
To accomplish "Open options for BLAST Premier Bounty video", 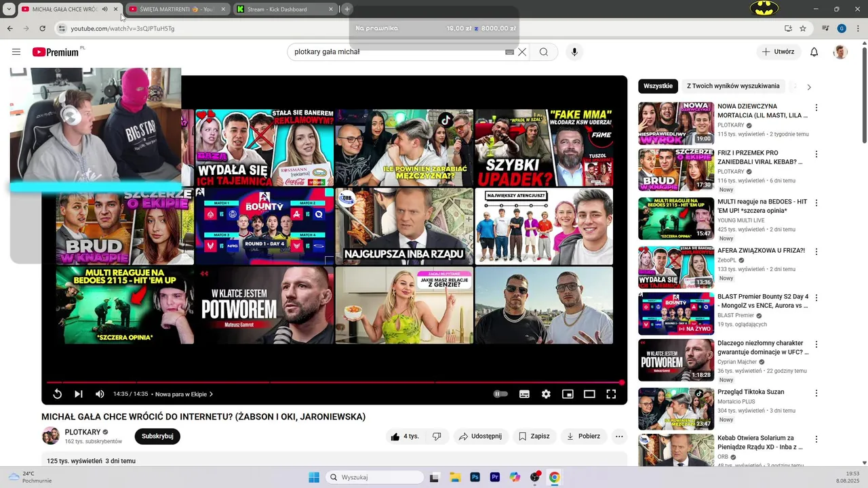I will pyautogui.click(x=816, y=298).
